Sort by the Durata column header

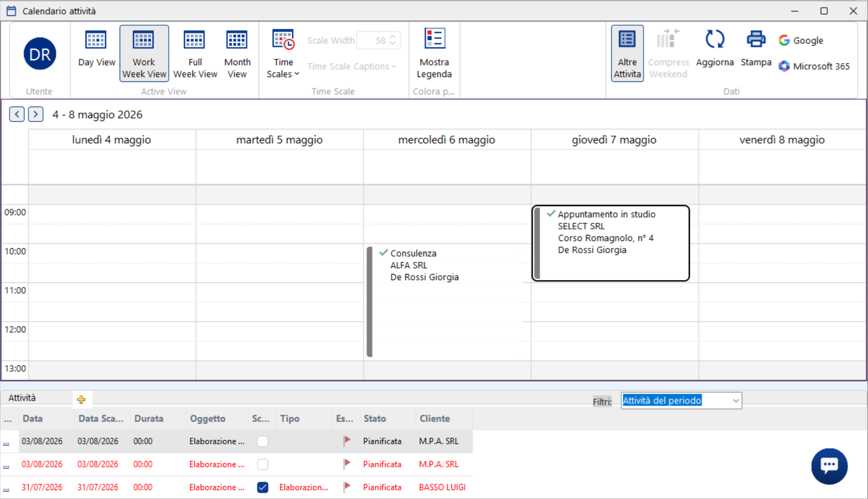pos(158,419)
